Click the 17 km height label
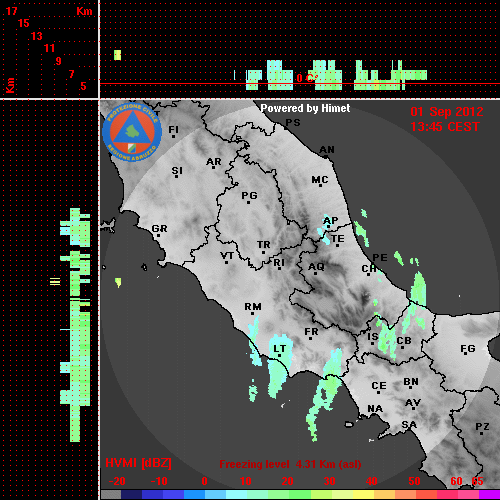The width and height of the screenshot is (500, 500). pyautogui.click(x=11, y=11)
